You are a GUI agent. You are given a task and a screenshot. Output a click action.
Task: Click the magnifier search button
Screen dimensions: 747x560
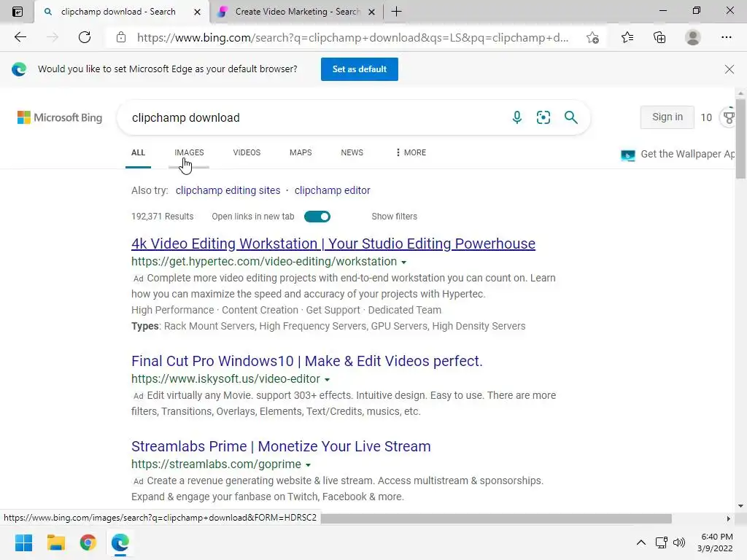tap(570, 117)
